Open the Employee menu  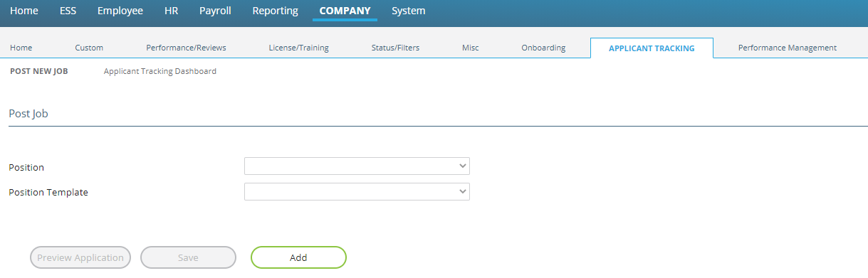pyautogui.click(x=120, y=11)
